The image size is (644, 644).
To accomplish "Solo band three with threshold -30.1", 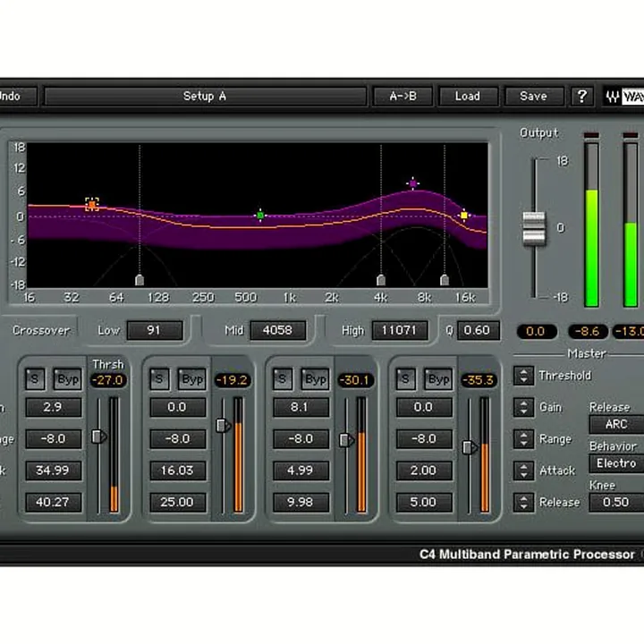I will (x=282, y=378).
